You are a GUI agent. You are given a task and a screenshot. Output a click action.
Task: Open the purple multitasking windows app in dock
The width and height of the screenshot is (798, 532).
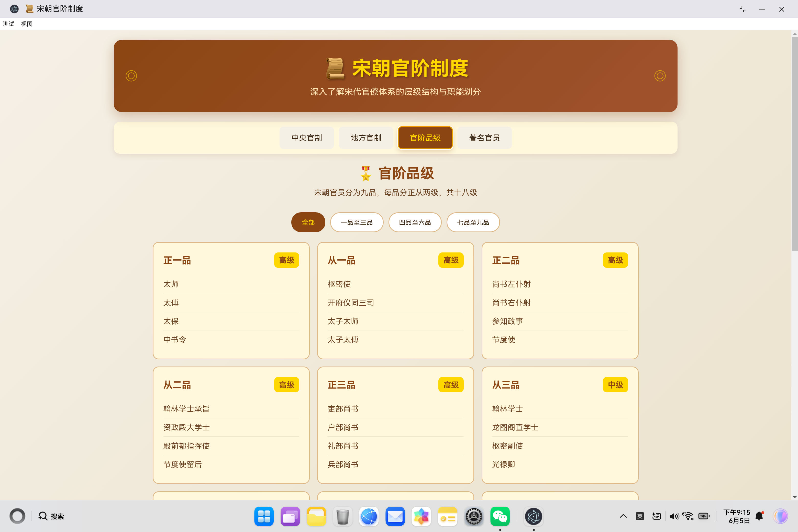coord(290,516)
